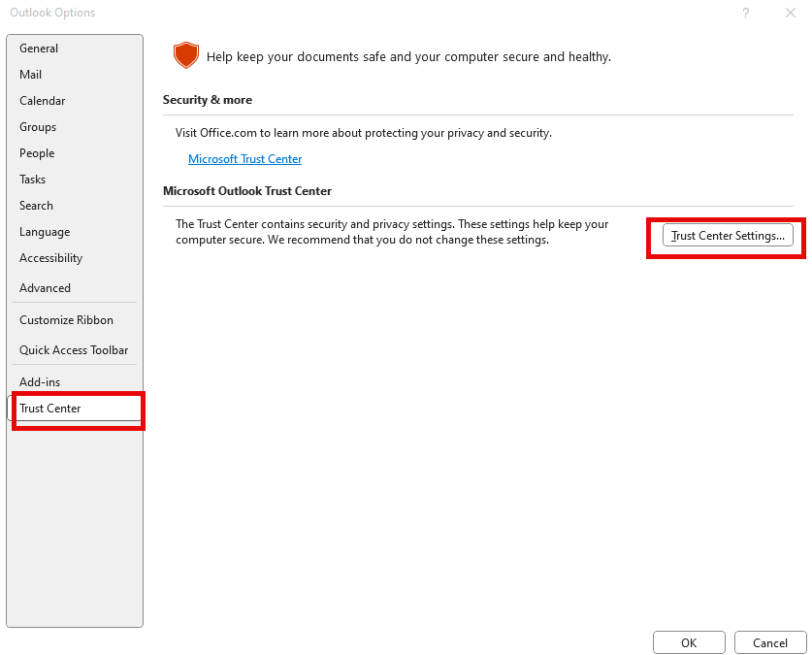Viewport: 812px width, 655px height.
Task: Open Advanced options
Action: click(x=75, y=288)
